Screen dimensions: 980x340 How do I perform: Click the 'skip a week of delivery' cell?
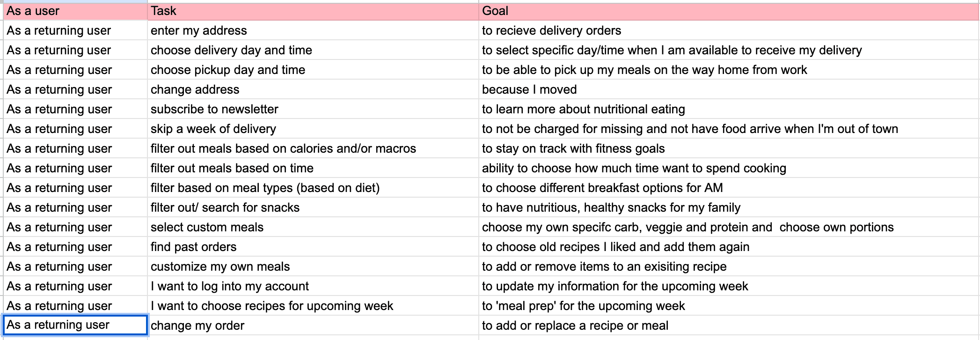(x=313, y=129)
